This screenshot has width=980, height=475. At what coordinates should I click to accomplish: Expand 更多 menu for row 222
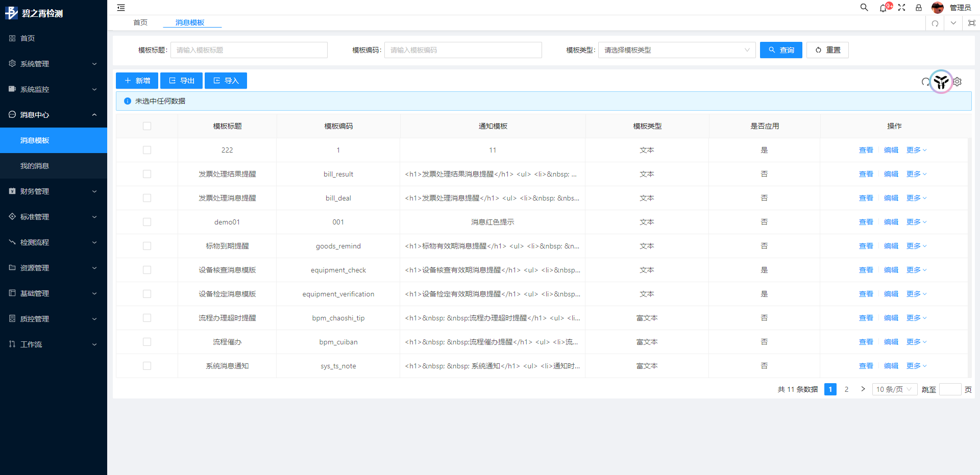coord(917,150)
